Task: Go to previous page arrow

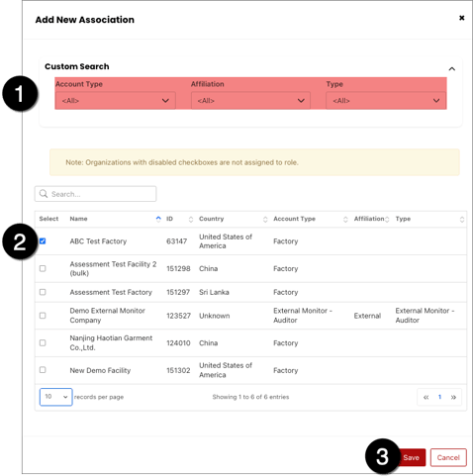Action: 426,397
